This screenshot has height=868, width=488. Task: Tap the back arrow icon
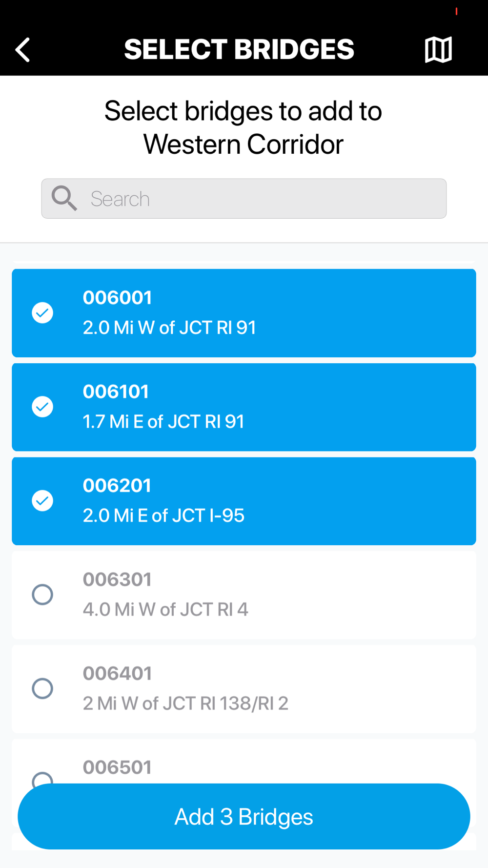click(x=23, y=50)
